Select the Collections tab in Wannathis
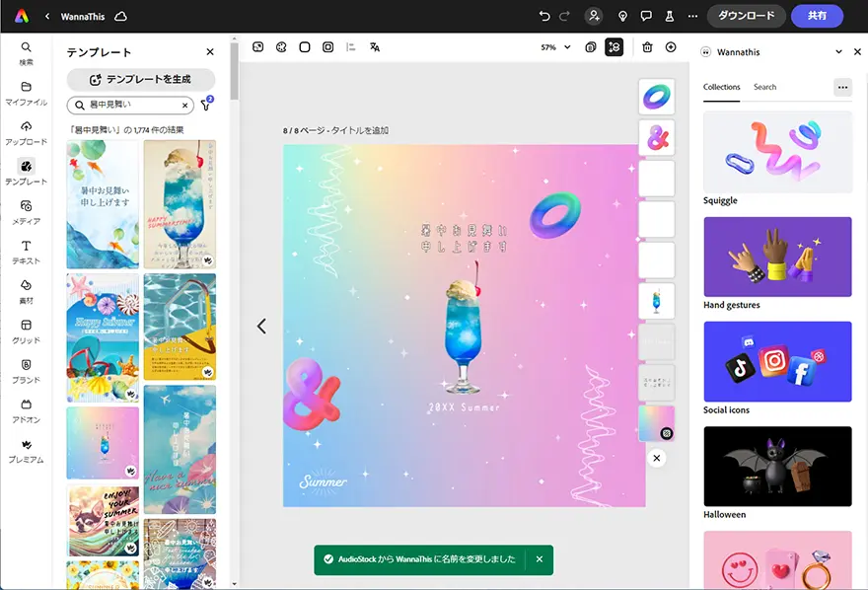Viewport: 868px width, 590px height. (721, 87)
